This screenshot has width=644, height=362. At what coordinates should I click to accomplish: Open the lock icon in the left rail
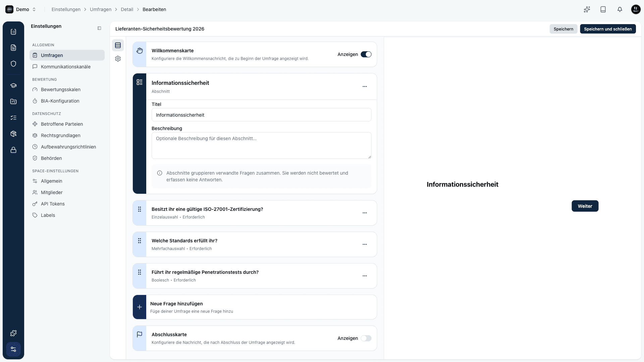pos(13,150)
